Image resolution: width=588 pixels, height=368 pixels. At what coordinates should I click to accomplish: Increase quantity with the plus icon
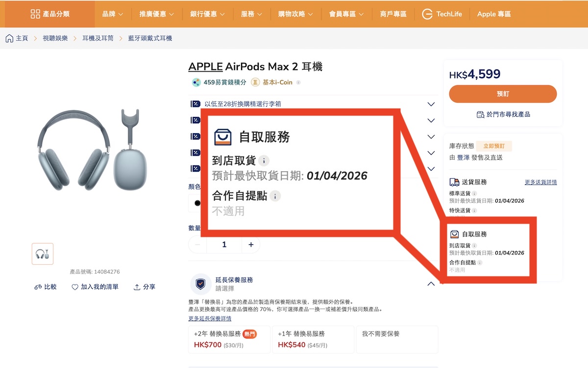click(251, 245)
